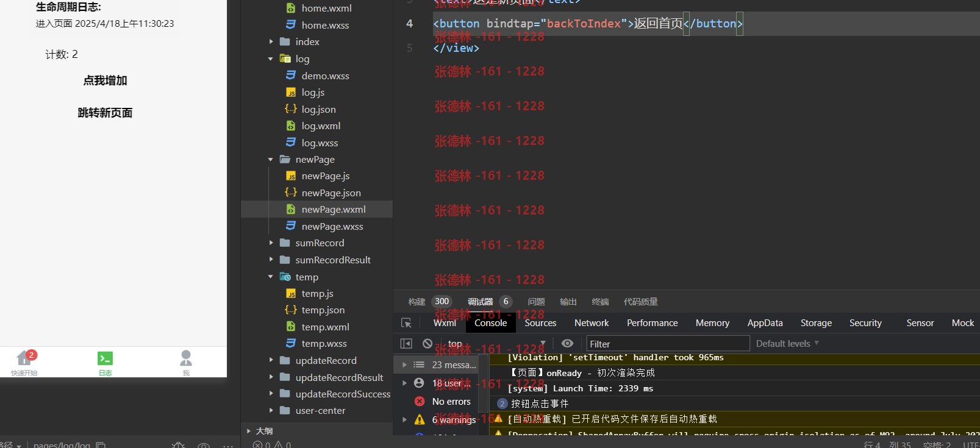Toggle the console sidebar panel icon

406,344
